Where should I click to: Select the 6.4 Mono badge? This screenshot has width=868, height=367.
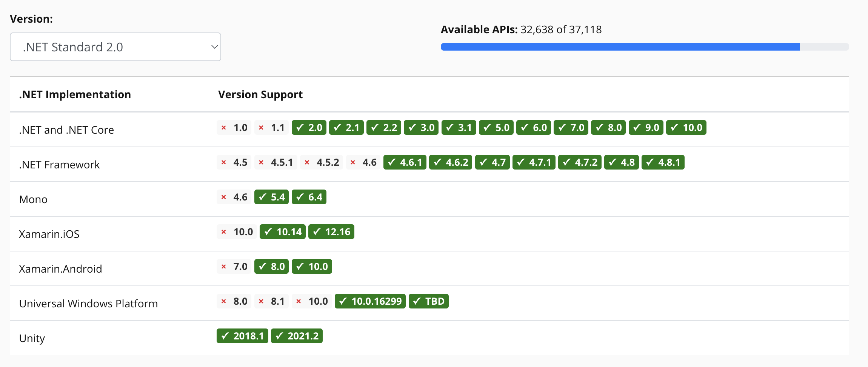[309, 197]
